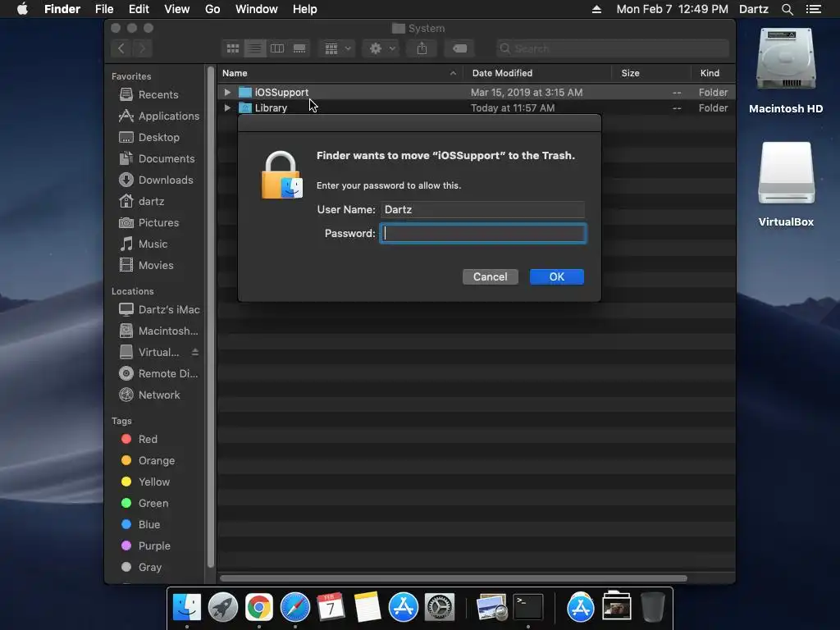The image size is (840, 630).
Task: Click the Edit Tags toolbar icon
Action: tap(459, 48)
